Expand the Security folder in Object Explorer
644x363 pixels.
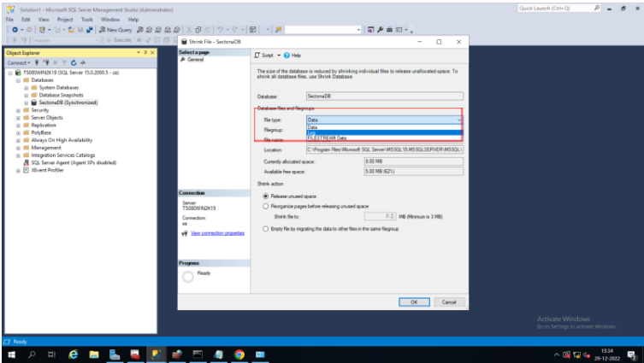19,109
